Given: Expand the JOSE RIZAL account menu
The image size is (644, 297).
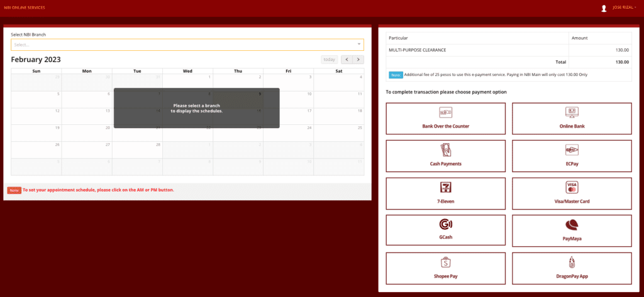Looking at the screenshot, I should (x=624, y=8).
